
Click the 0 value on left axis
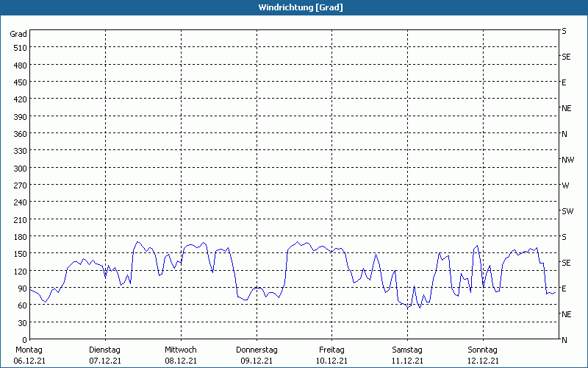point(25,340)
